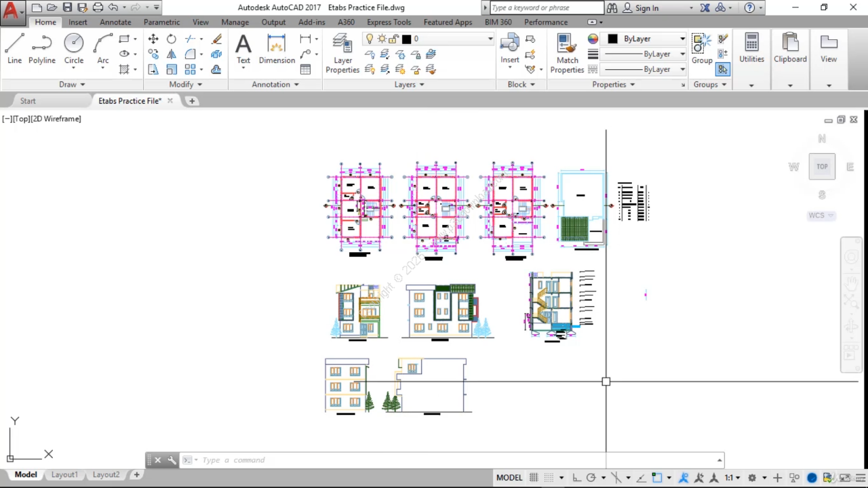868x488 pixels.
Task: Toggle isolate objects in status bar
Action: 795,477
